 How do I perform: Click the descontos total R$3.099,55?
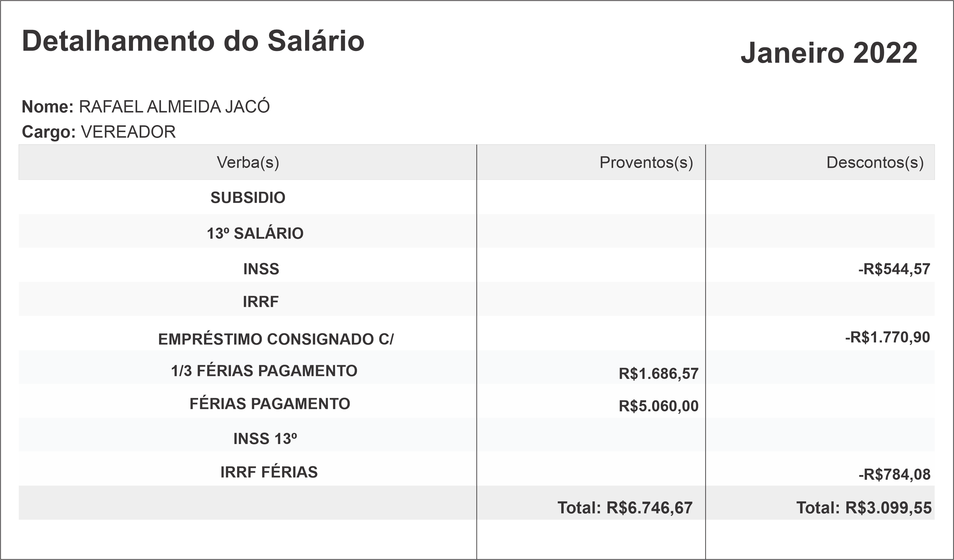tap(864, 508)
